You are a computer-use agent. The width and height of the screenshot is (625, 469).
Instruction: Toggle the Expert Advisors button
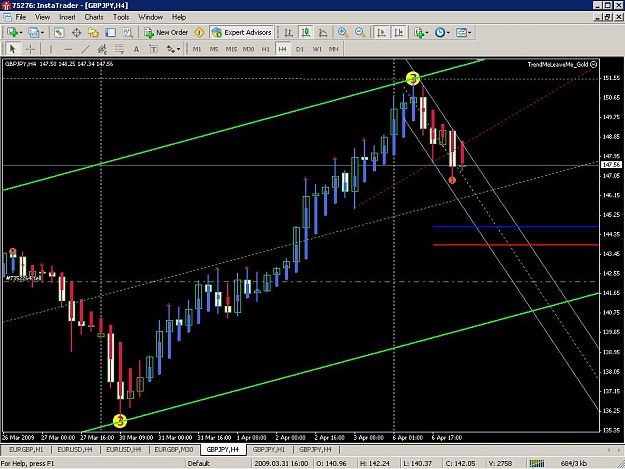(x=242, y=32)
